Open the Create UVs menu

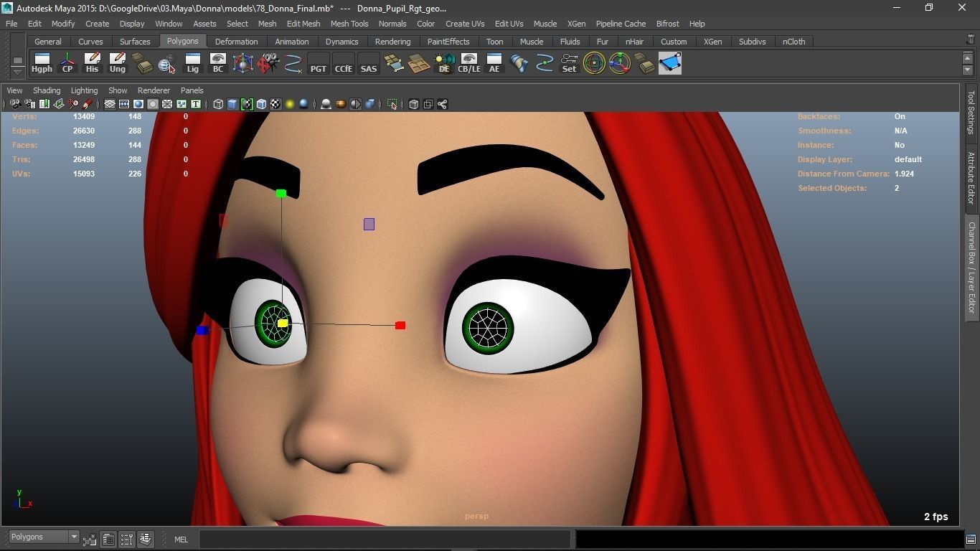465,24
